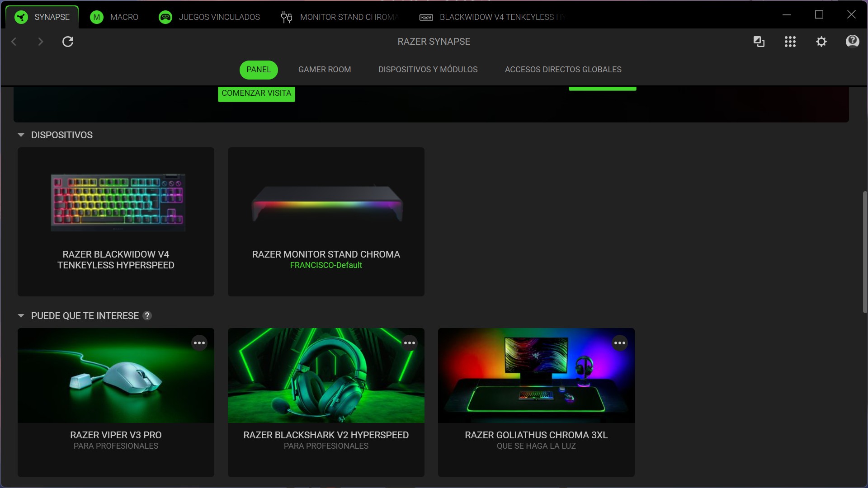The image size is (868, 488).
Task: Click the BlackShark V2 HyperSpeed headset image
Action: pyautogui.click(x=326, y=375)
